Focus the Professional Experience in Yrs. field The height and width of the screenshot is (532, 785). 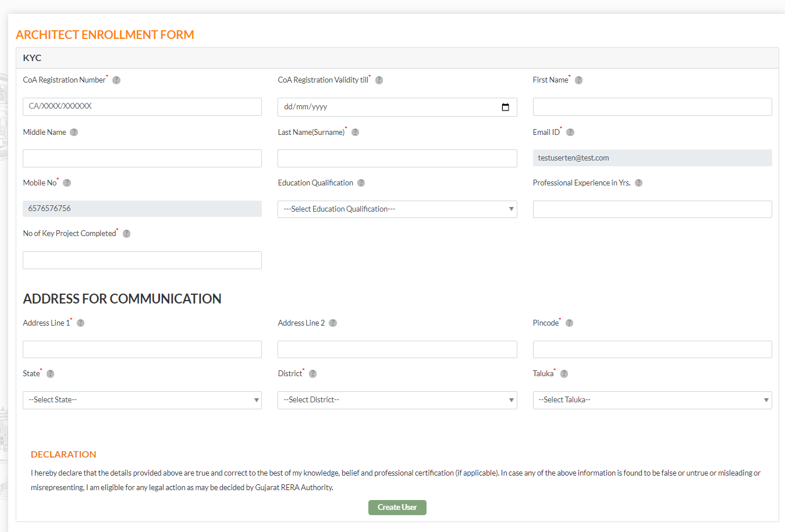pos(652,209)
